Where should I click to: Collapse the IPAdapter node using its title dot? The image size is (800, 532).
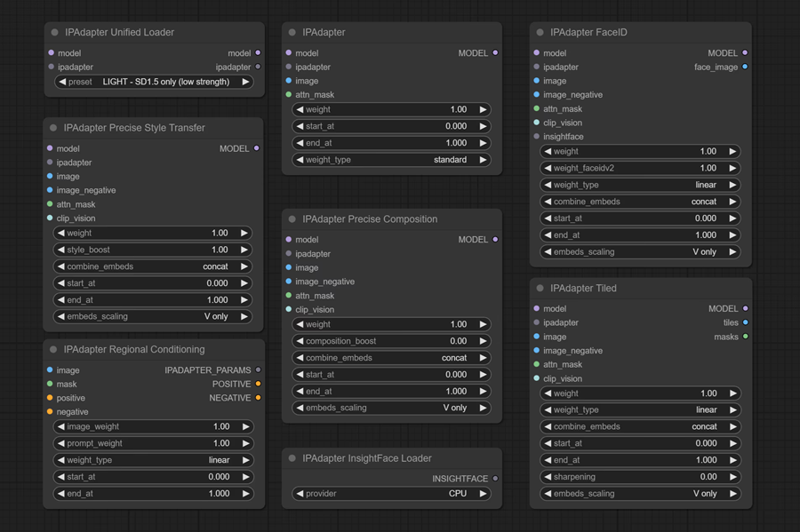point(292,32)
